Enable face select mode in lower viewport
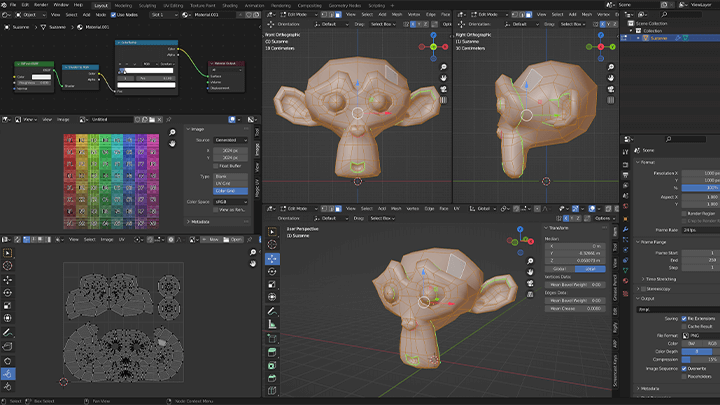Viewport: 720px width, 405px height. 338,208
